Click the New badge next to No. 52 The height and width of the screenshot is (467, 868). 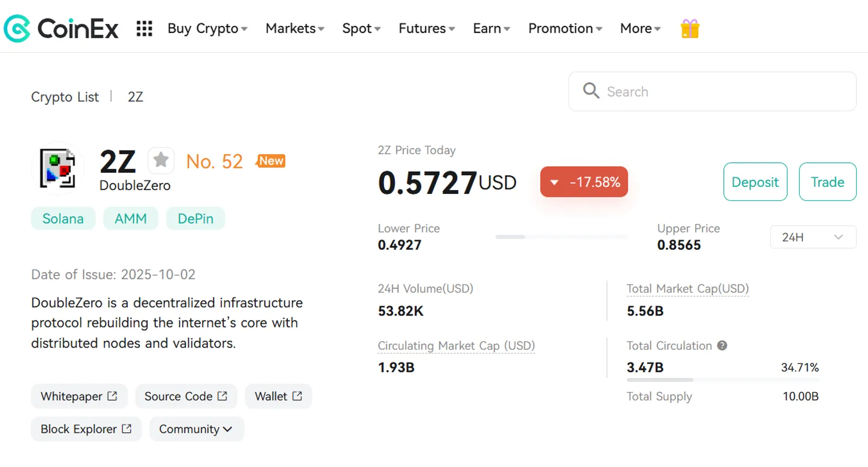271,161
